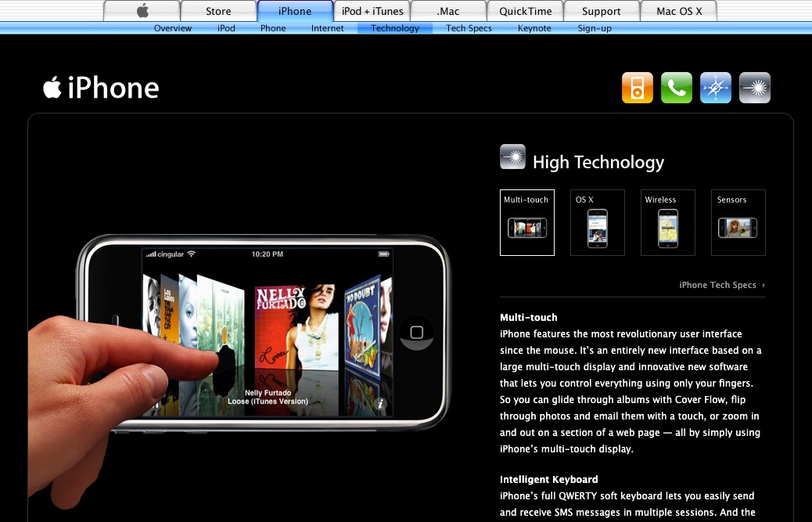This screenshot has width=812, height=522.
Task: Open the Store tab
Action: 218,11
